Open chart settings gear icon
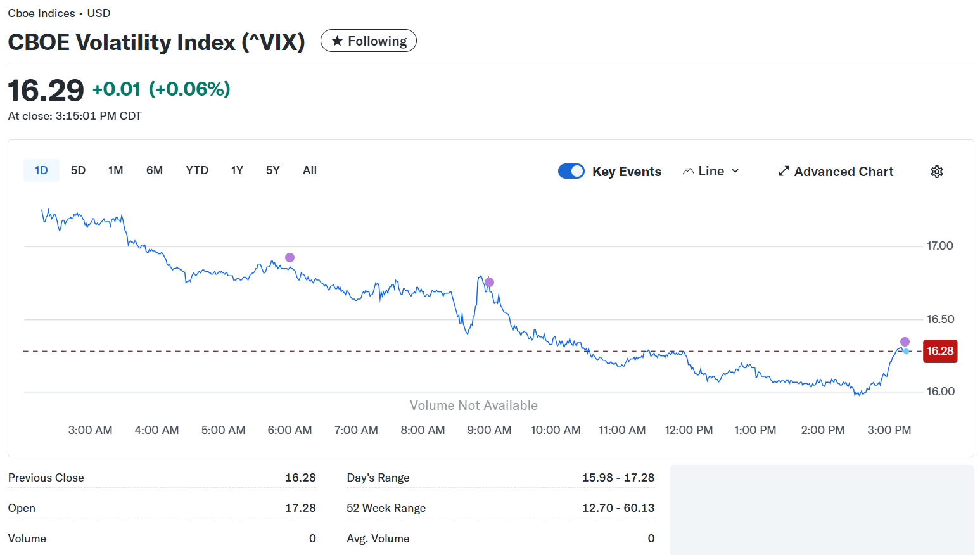 937,172
